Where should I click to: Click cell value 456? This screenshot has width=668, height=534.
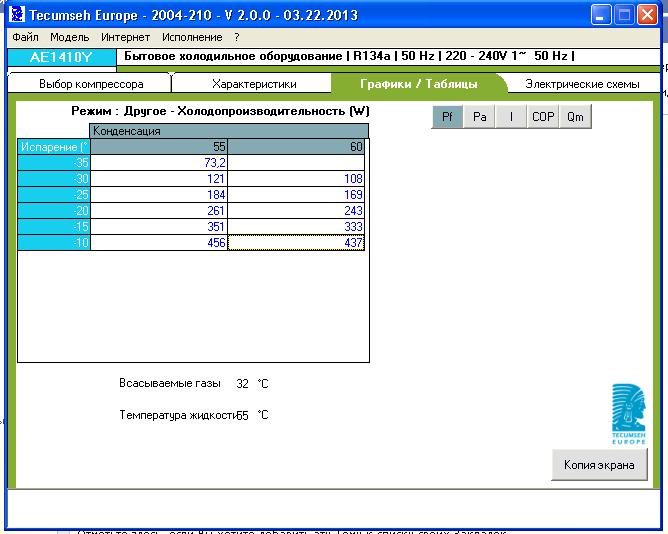[159, 242]
